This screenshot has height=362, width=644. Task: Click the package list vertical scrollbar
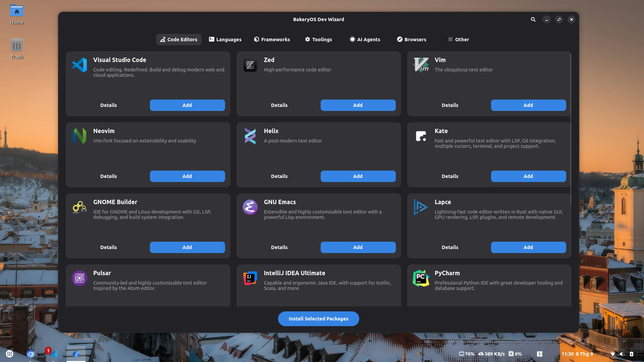tap(571, 129)
